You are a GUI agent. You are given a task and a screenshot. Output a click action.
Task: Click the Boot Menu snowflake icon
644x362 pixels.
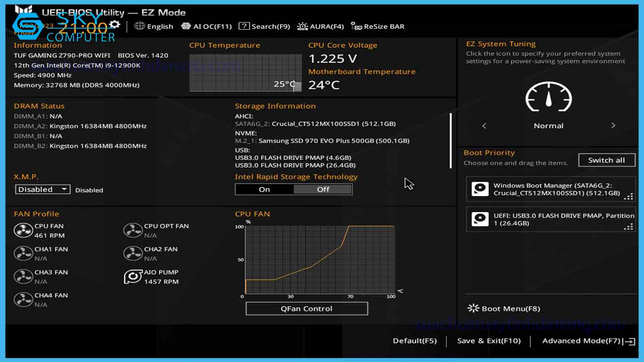click(473, 308)
